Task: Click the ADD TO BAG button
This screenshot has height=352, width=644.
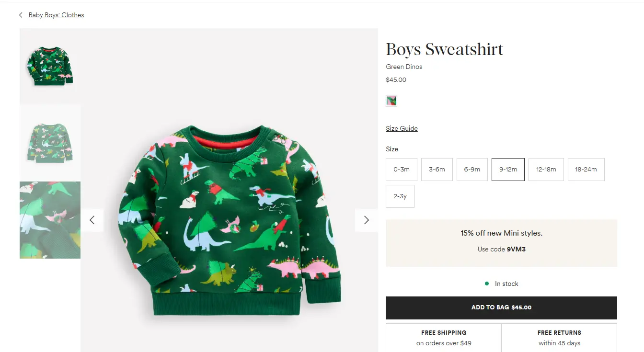Action: click(502, 307)
